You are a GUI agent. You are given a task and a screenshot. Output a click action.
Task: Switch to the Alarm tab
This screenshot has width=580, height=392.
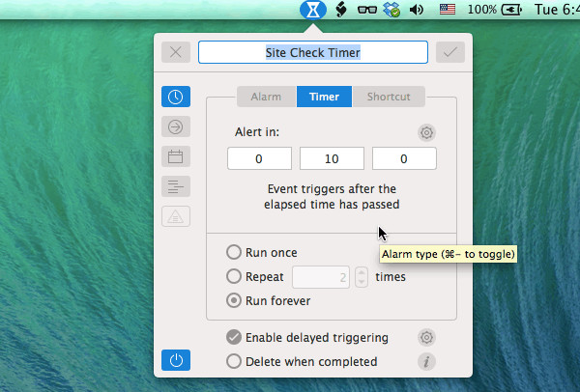267,97
